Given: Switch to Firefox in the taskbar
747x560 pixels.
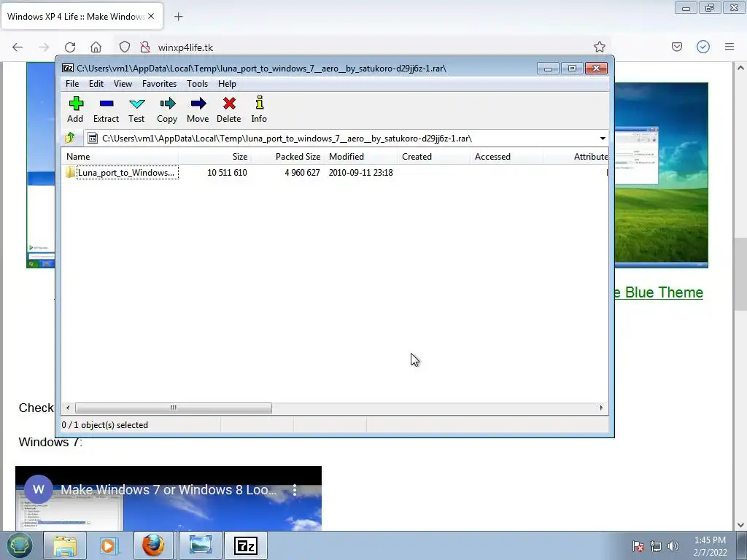Looking at the screenshot, I should 153,545.
